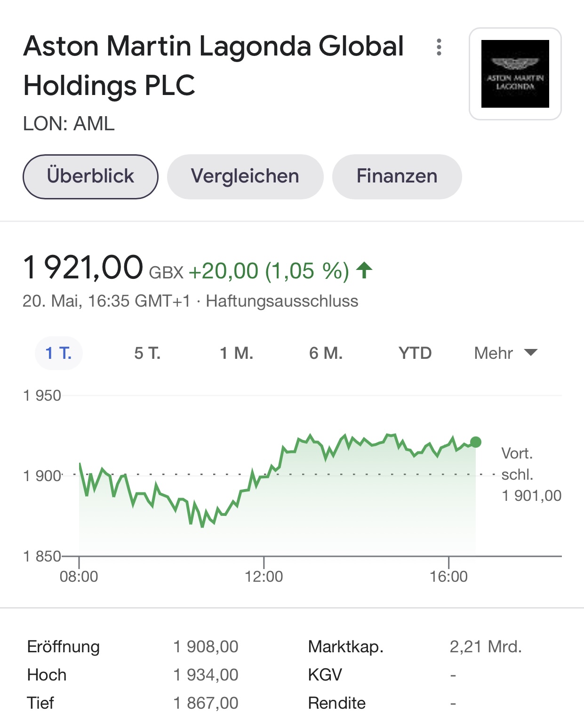Expand the Mehr range dropdown

[x=505, y=353]
